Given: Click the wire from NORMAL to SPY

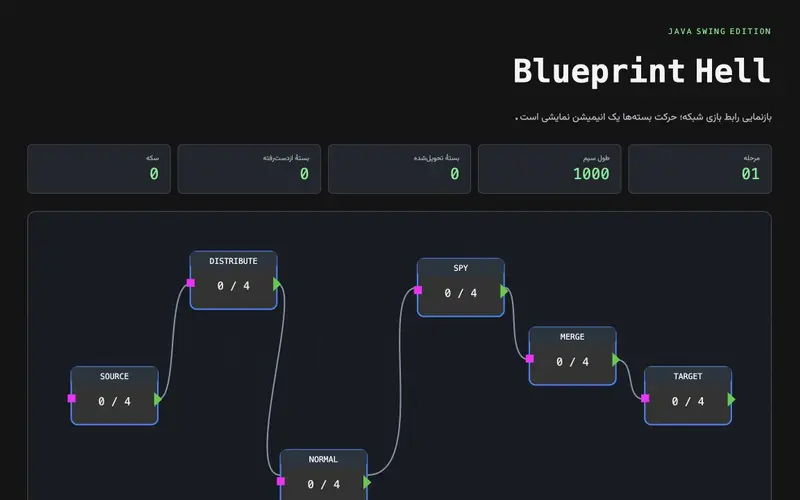Looking at the screenshot, I should tap(399, 383).
